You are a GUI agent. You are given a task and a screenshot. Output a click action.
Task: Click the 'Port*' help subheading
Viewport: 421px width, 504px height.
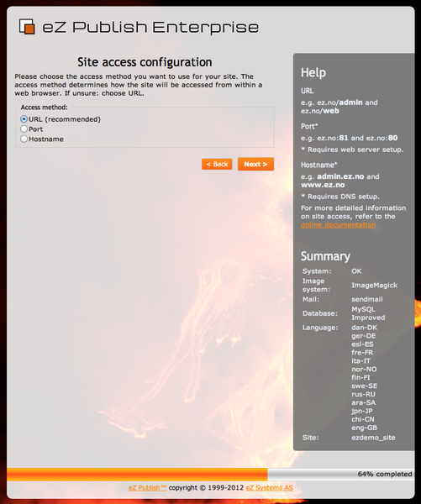[309, 126]
